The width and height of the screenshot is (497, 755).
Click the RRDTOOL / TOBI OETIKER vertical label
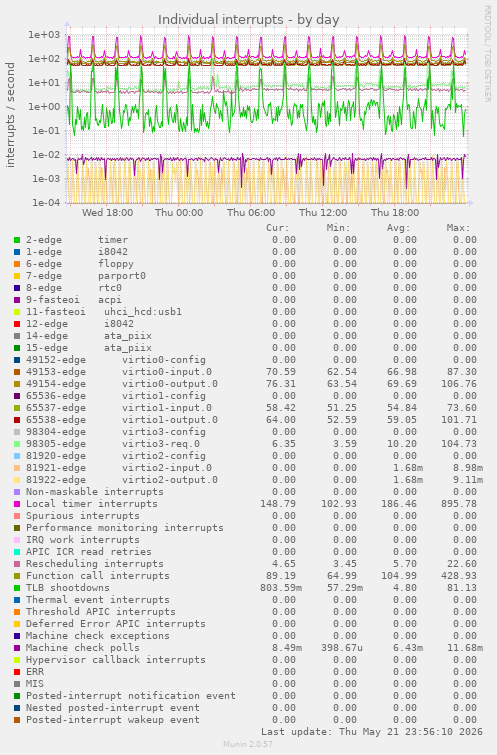coord(487,53)
